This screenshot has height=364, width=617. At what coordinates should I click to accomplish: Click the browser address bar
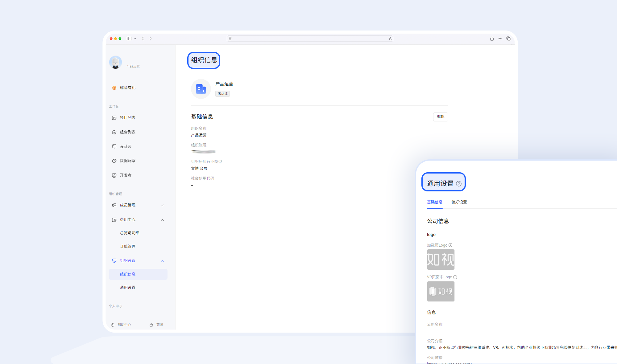[x=310, y=39]
